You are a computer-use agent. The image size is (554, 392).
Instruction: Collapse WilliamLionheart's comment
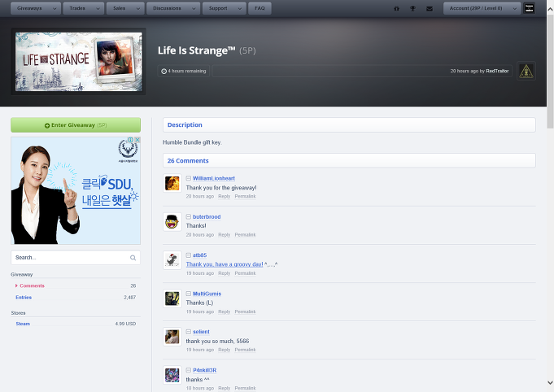pos(188,178)
